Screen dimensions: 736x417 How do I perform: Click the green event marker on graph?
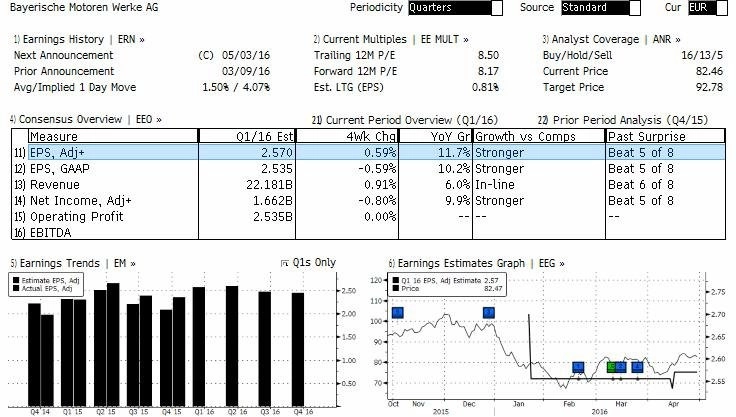coord(611,367)
